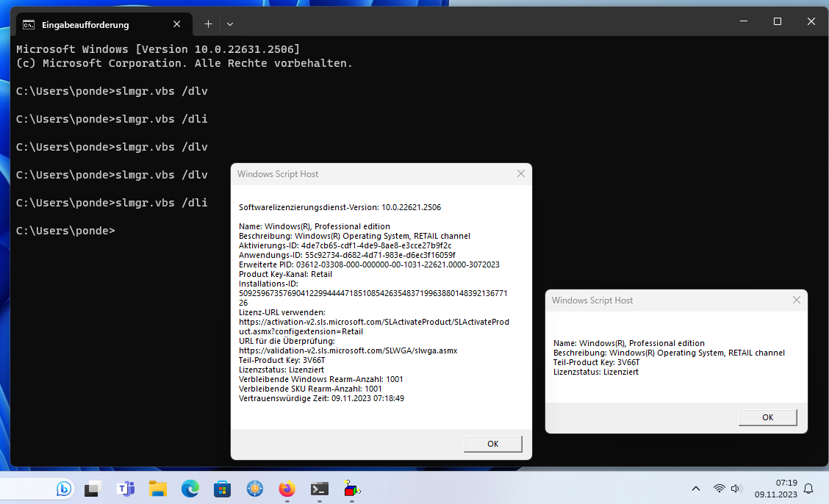The height and width of the screenshot is (504, 829).
Task: Click the Windows Script Host taskbar icon
Action: [351, 489]
